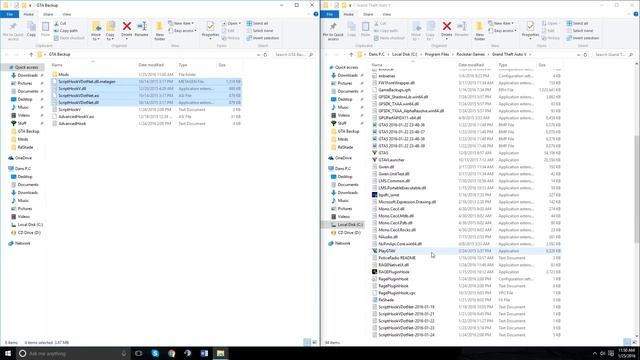This screenshot has height=360, width=640.
Task: Click Program Files in Grand Theft Auto V breadcrumb
Action: tap(437, 54)
